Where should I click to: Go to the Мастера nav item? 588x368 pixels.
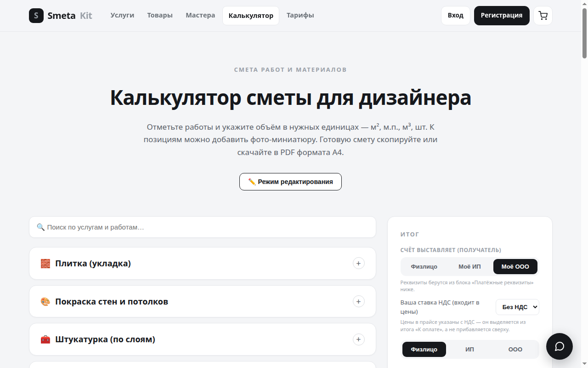coord(200,15)
